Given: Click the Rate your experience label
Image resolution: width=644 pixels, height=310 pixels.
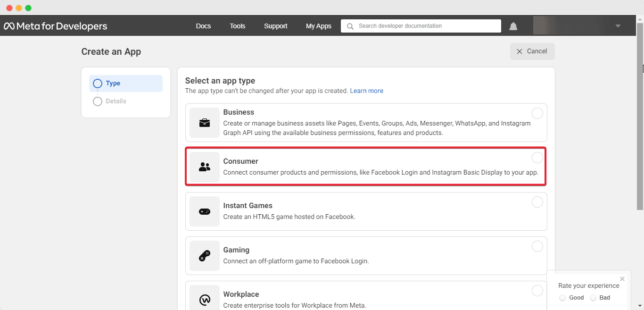Looking at the screenshot, I should tap(589, 285).
